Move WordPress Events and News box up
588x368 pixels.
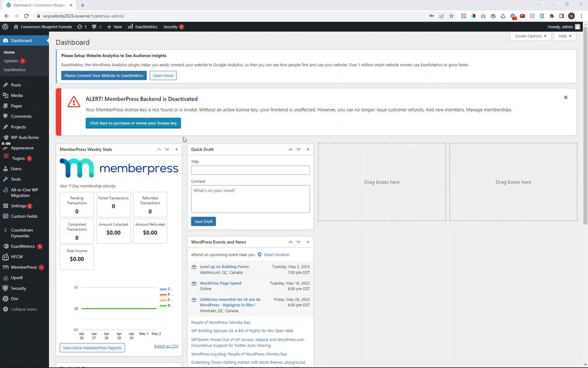pyautogui.click(x=290, y=242)
